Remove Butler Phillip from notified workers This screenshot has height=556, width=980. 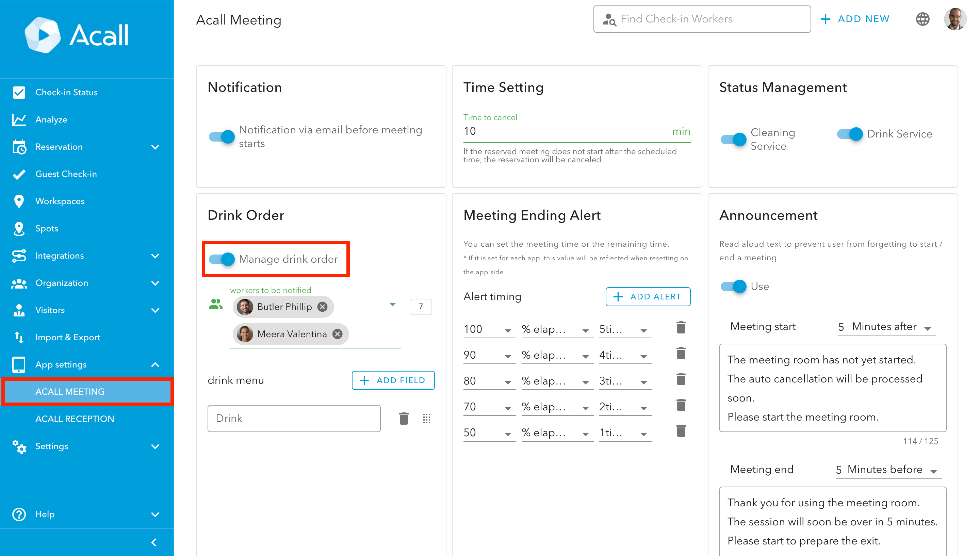tap(323, 307)
